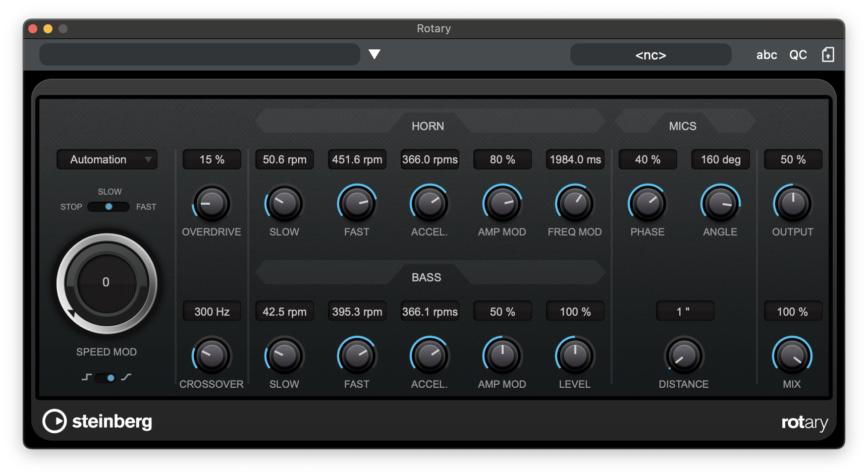This screenshot has height=476, width=868.
Task: Click the abc button in toolbar
Action: [x=766, y=54]
